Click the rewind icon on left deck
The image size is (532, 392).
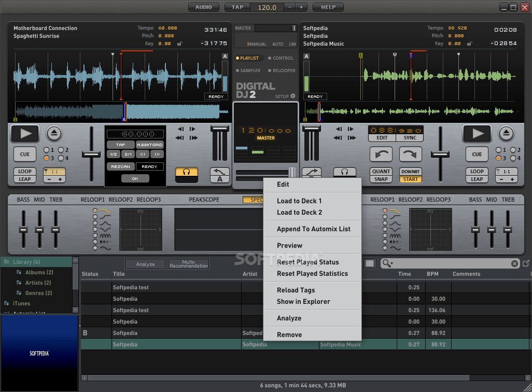click(179, 137)
